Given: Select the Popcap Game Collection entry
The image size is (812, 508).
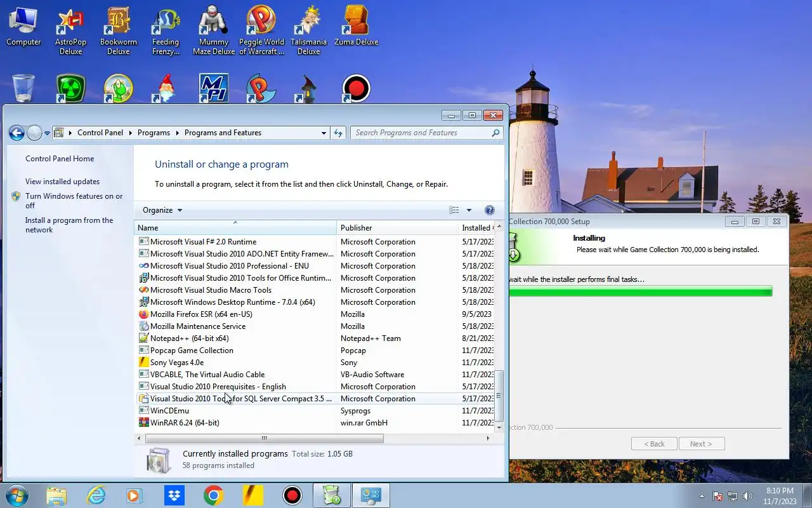Looking at the screenshot, I should 315,351.
